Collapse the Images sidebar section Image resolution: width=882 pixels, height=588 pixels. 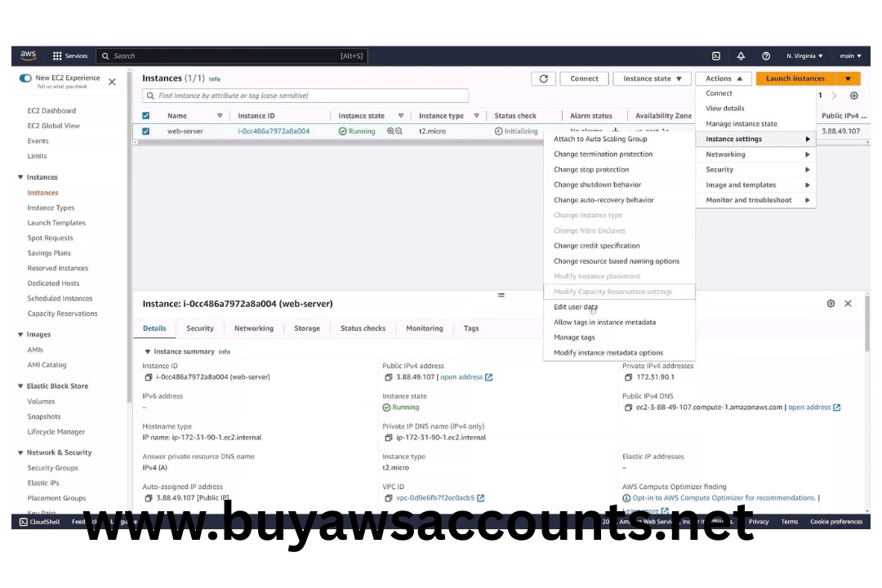[20, 334]
